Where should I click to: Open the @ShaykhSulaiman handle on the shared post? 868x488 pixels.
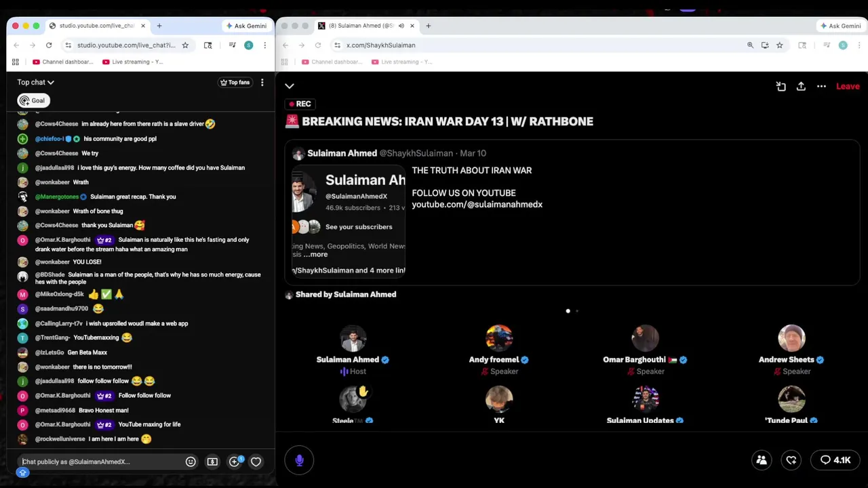tap(416, 153)
